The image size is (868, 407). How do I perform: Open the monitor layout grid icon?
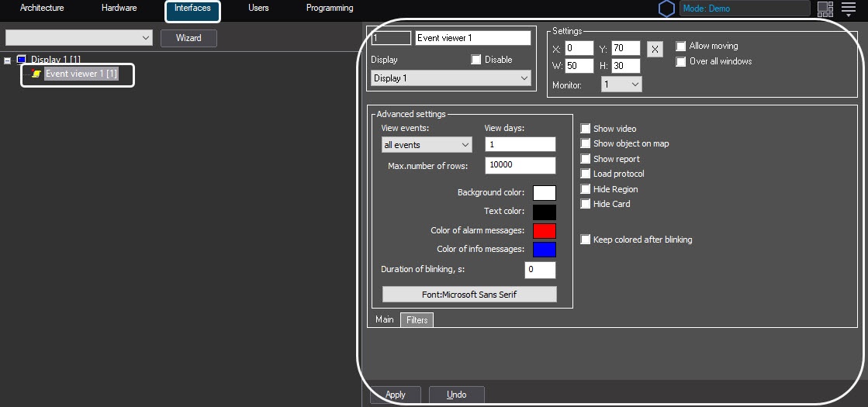[825, 9]
